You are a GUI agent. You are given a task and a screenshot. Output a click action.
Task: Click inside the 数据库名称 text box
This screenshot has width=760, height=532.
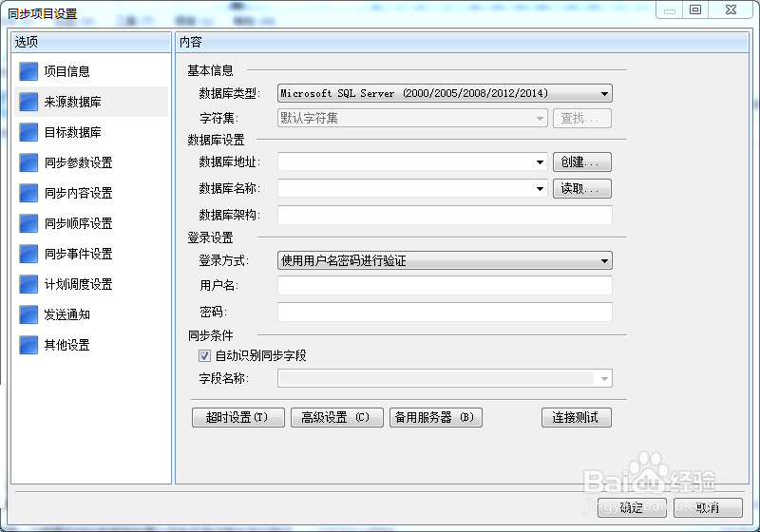(406, 188)
